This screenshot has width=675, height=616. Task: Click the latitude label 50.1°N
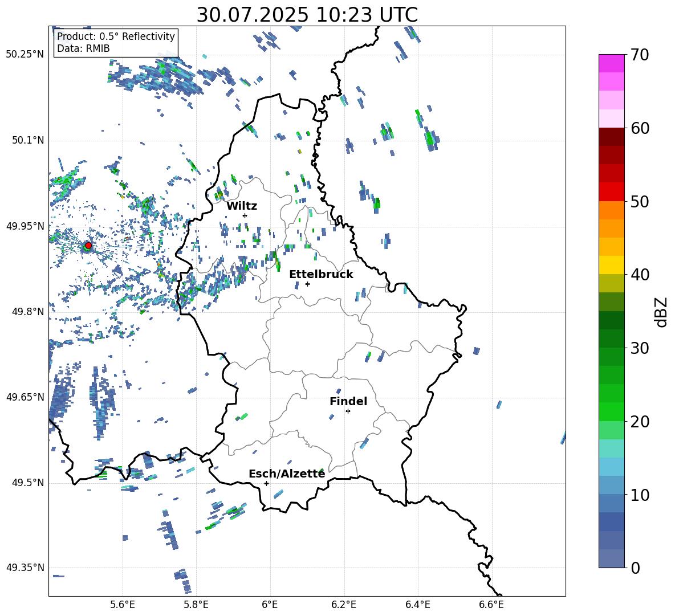point(29,140)
